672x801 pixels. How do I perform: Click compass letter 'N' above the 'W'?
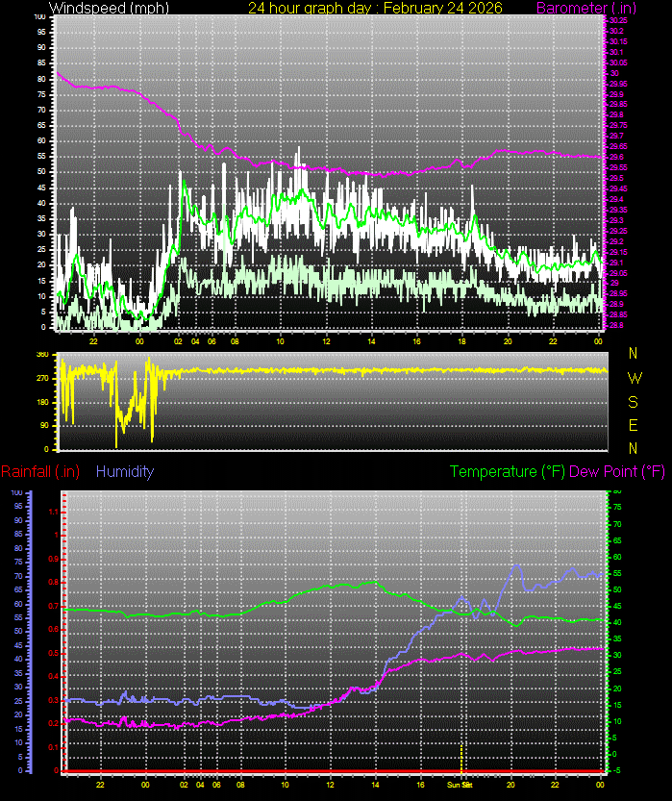[x=634, y=353]
